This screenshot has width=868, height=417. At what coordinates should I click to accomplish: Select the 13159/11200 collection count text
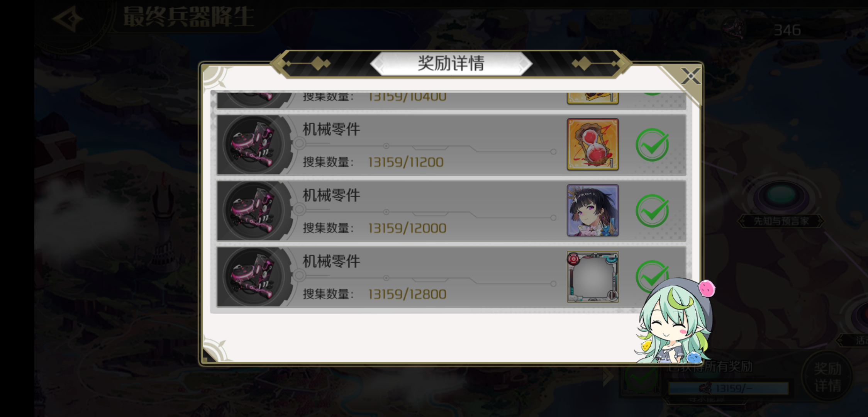[x=406, y=162]
